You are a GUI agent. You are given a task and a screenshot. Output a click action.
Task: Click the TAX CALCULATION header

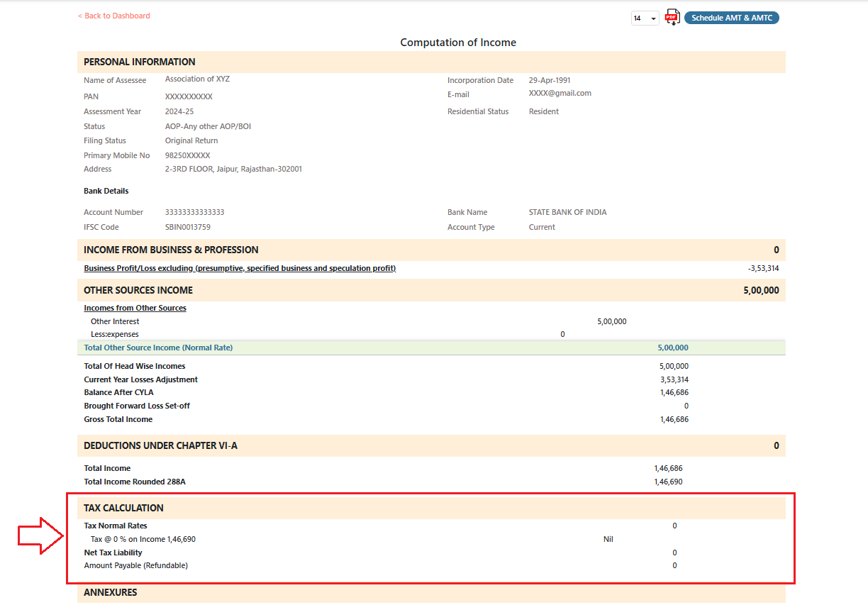[x=431, y=508]
